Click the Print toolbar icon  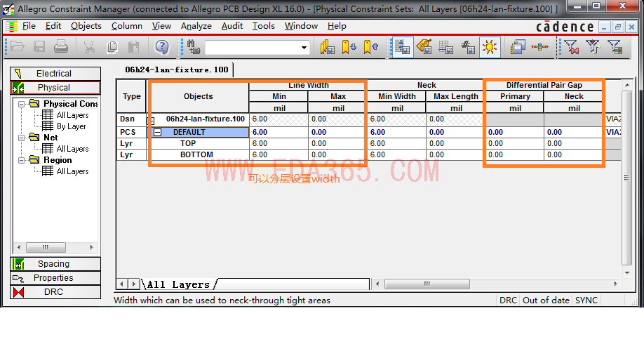pyautogui.click(x=61, y=46)
